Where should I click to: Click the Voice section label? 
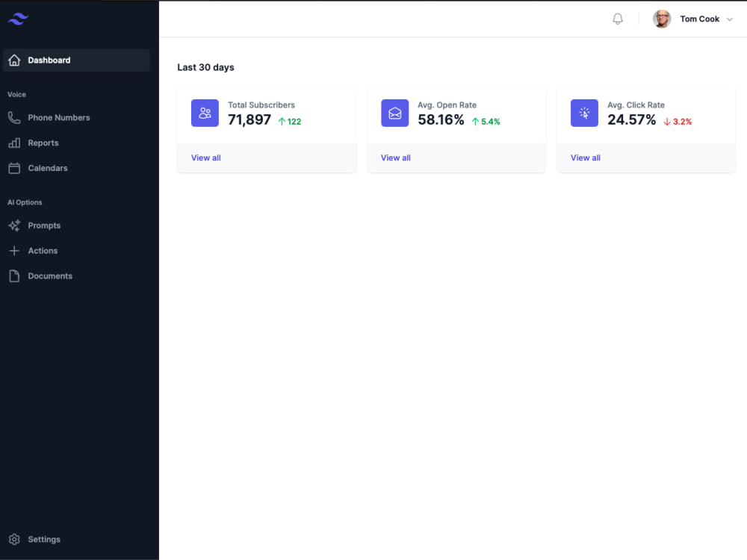tap(16, 94)
